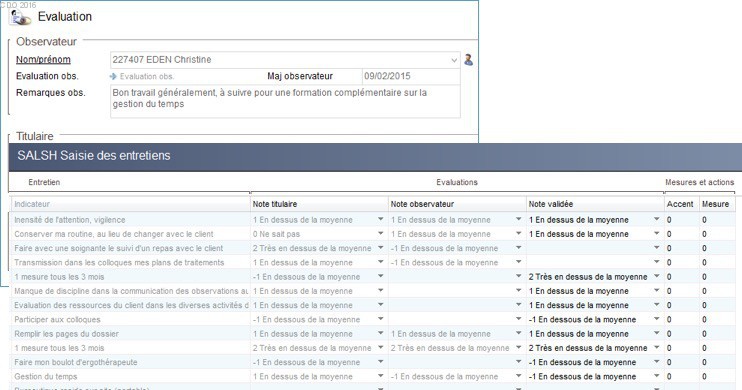Select the Mesures et actions header

[x=699, y=182]
